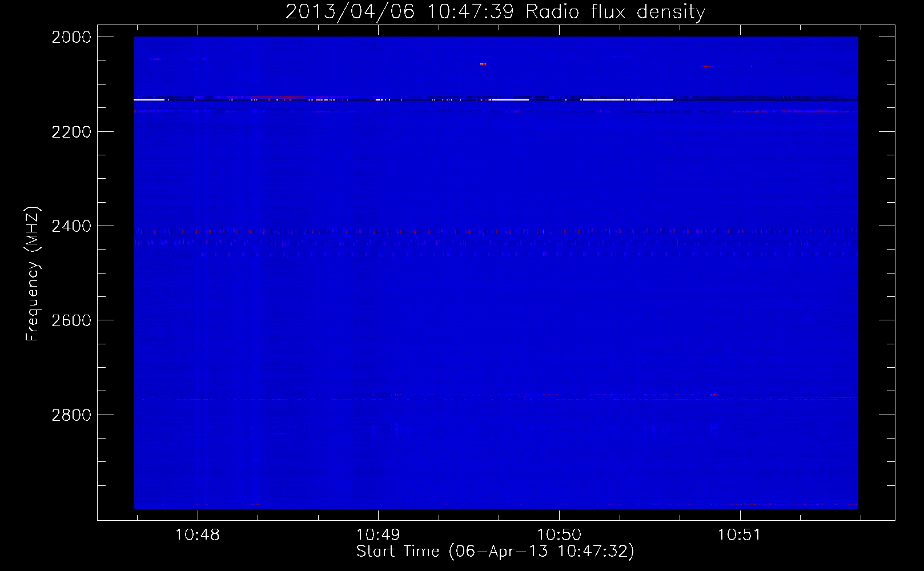Click the 2400 frequency axis label
This screenshot has width=924, height=571.
[x=71, y=226]
